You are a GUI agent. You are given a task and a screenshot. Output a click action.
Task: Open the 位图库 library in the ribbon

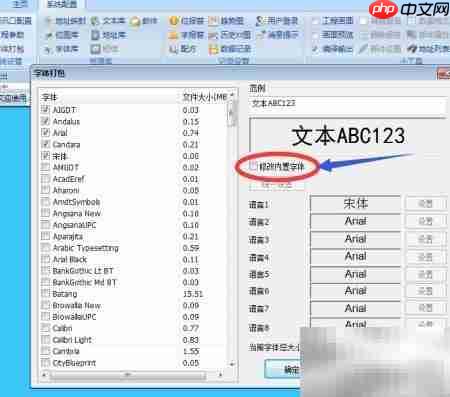(x=62, y=35)
